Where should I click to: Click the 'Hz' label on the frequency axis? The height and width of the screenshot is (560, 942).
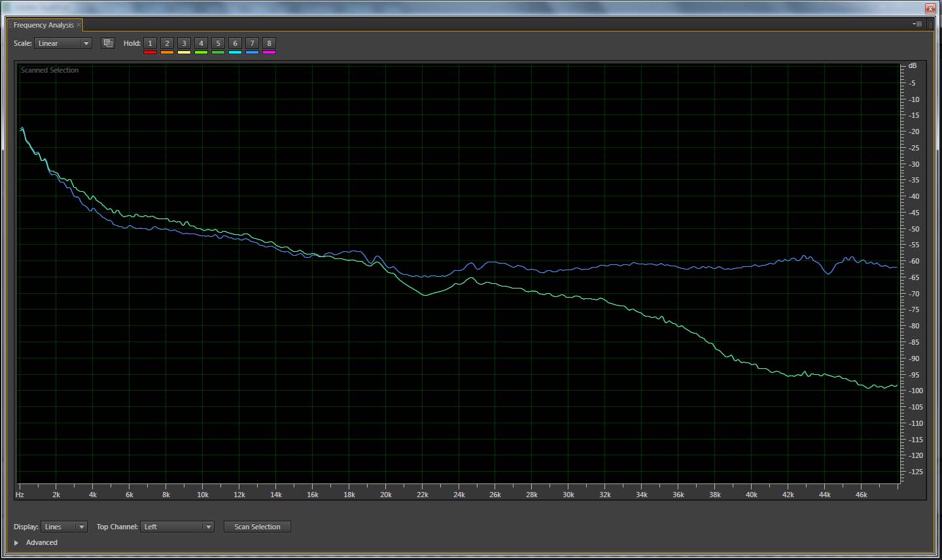pyautogui.click(x=20, y=495)
